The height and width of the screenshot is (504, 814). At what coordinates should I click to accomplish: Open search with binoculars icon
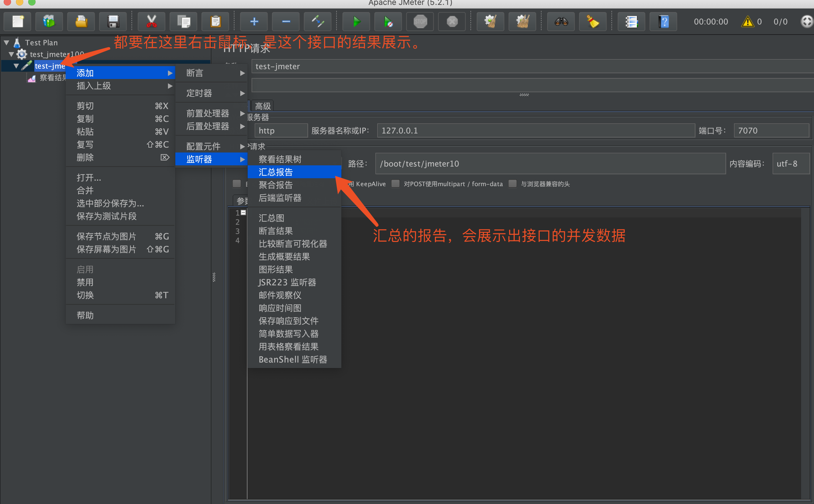pos(561,22)
